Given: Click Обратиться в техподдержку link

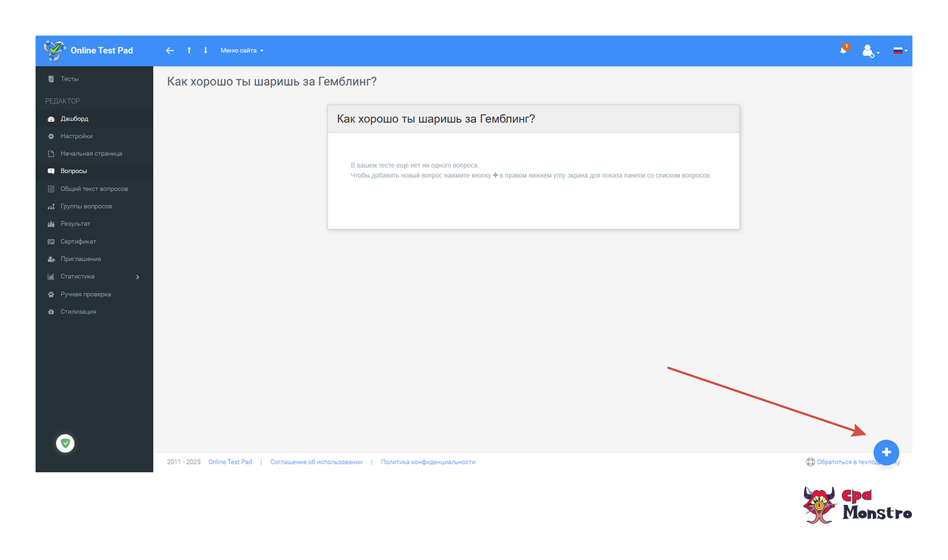Looking at the screenshot, I should [x=853, y=462].
